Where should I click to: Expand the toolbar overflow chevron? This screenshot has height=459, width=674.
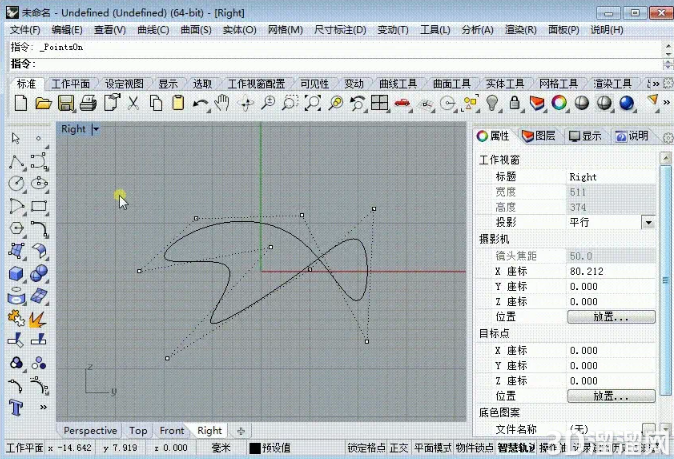tap(666, 103)
